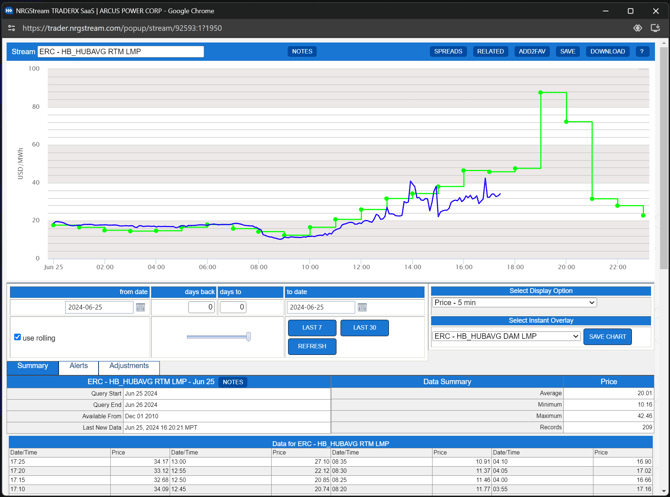The height and width of the screenshot is (497, 670).
Task: Click the Maximum value 42.46
Action: (644, 416)
